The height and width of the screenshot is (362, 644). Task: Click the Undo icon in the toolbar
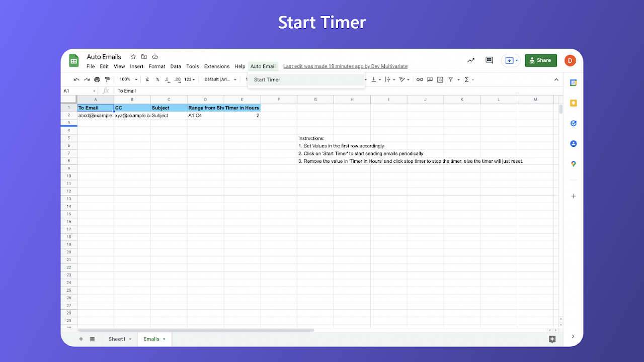point(76,79)
